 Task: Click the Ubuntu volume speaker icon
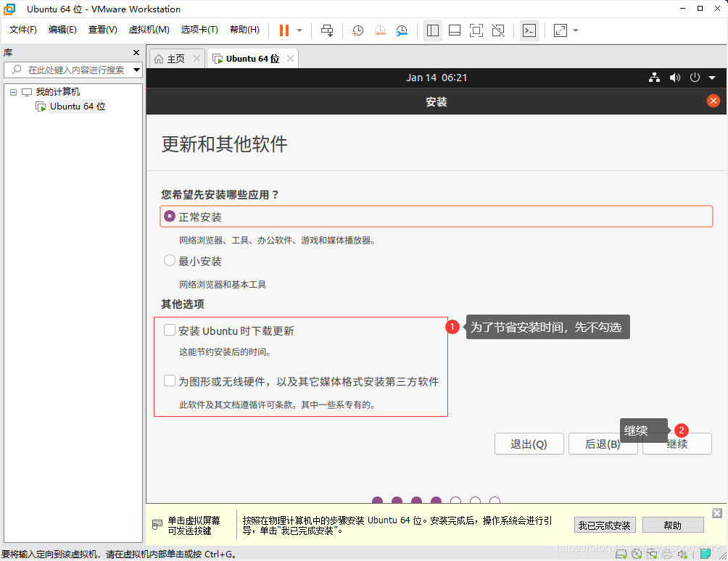point(674,78)
